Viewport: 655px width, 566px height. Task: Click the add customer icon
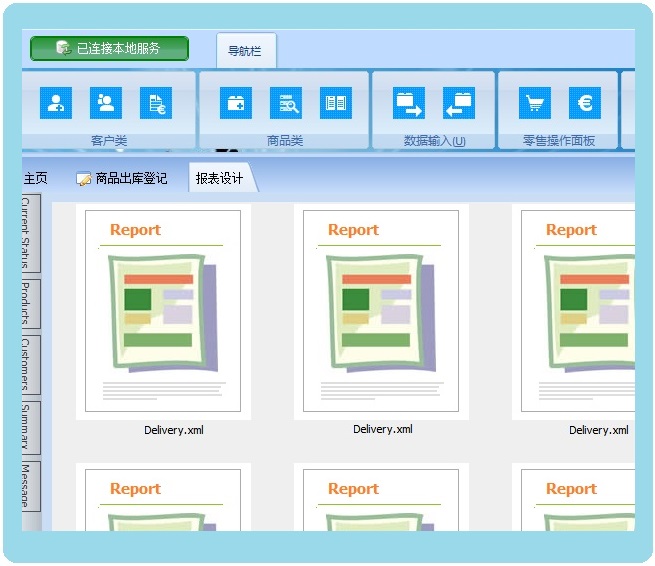coord(56,103)
